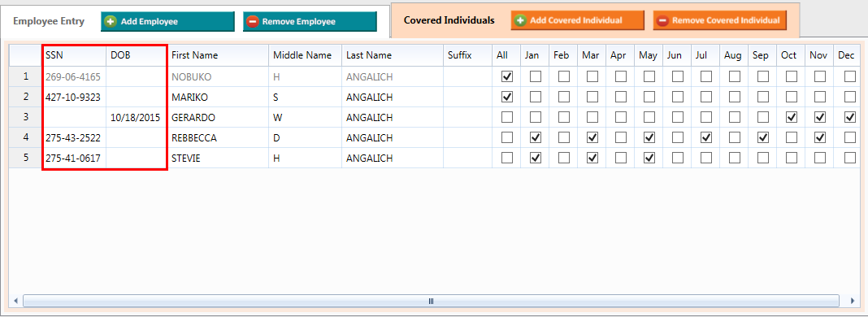Click the Last Name column header
868x317 pixels.
pyautogui.click(x=393, y=55)
